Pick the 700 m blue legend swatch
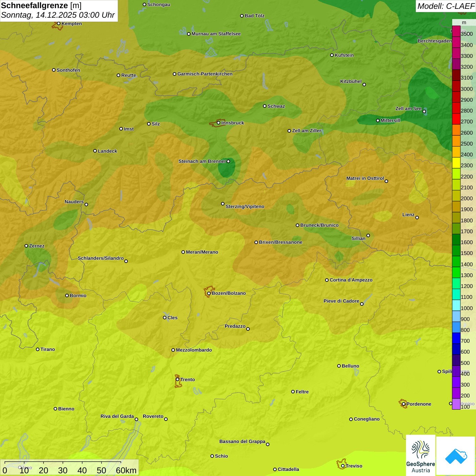 [x=456, y=338]
